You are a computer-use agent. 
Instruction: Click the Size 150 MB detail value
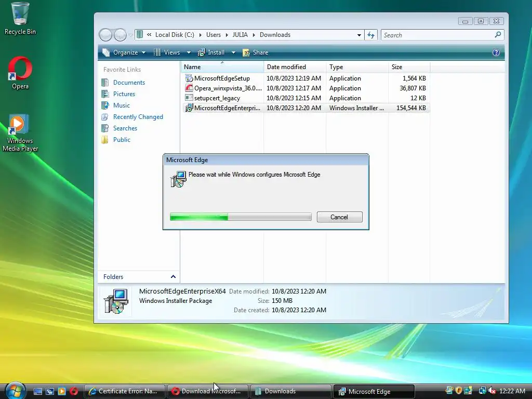[282, 301]
